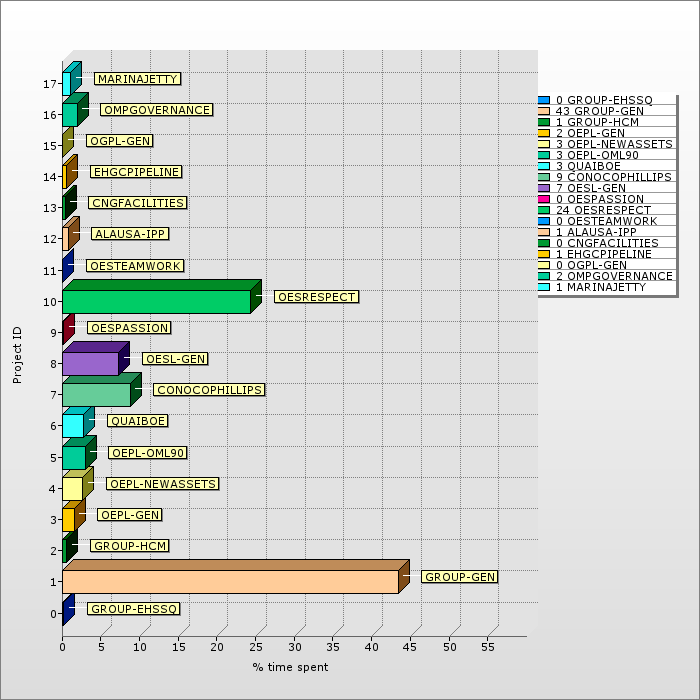Click the QUAIBOE data label beside its bar
This screenshot has height=700, width=700.
138,421
